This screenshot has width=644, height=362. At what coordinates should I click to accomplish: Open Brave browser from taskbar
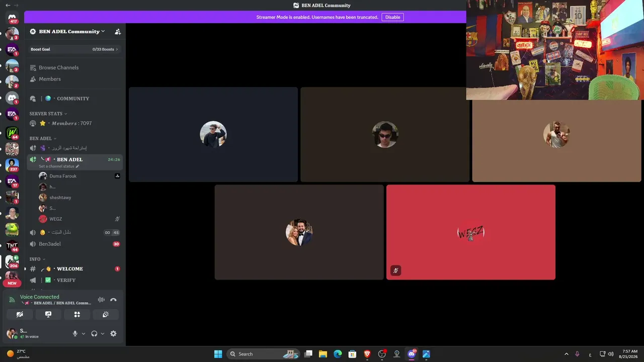[x=367, y=354]
